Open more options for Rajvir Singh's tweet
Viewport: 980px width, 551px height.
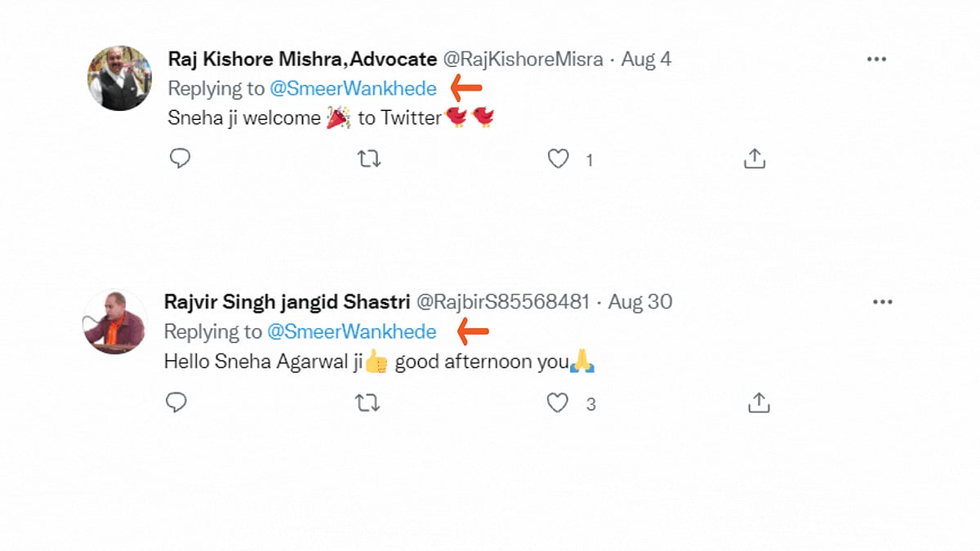pyautogui.click(x=882, y=302)
